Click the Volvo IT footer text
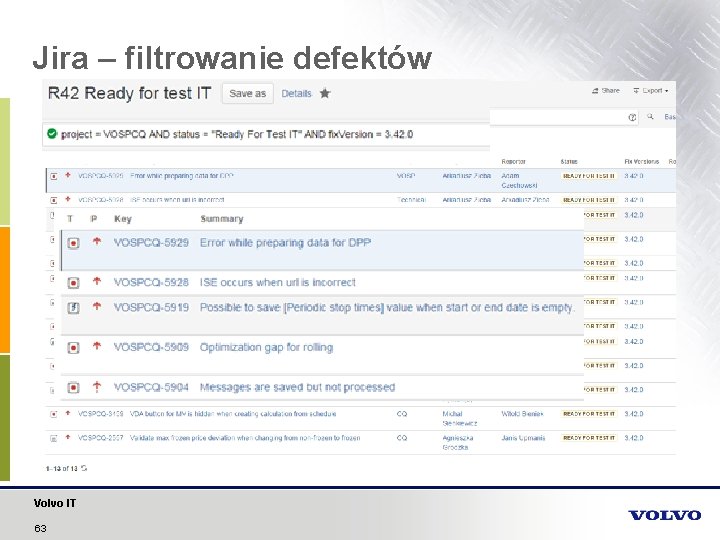720x540 pixels. point(55,503)
